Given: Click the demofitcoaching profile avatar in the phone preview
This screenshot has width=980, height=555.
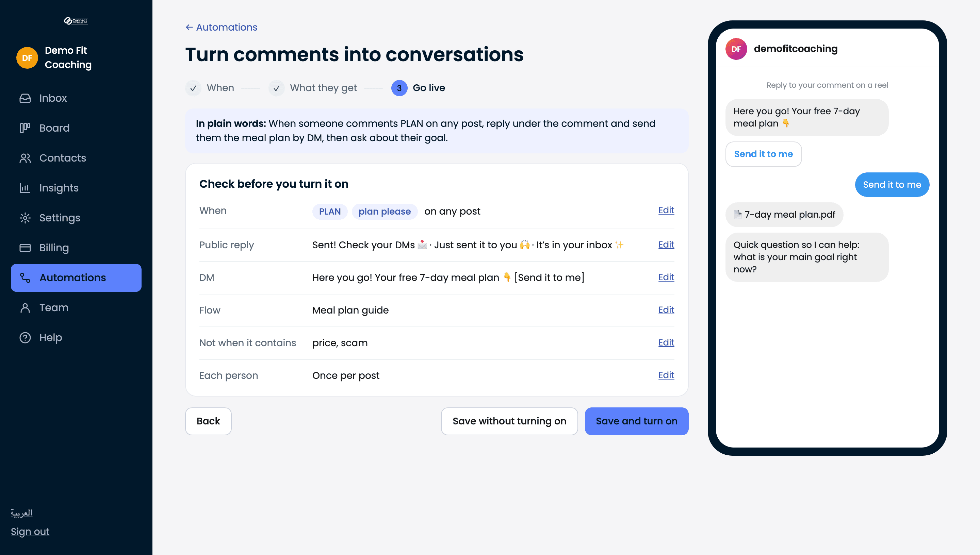Looking at the screenshot, I should tap(736, 49).
